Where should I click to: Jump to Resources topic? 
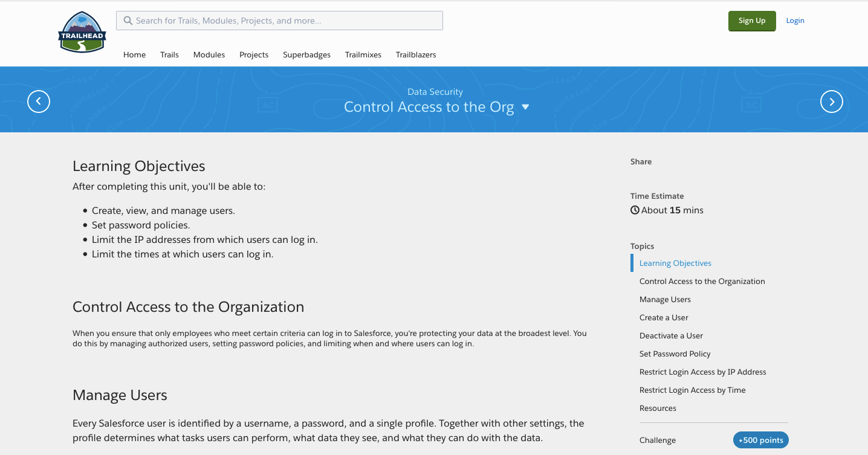pos(658,408)
